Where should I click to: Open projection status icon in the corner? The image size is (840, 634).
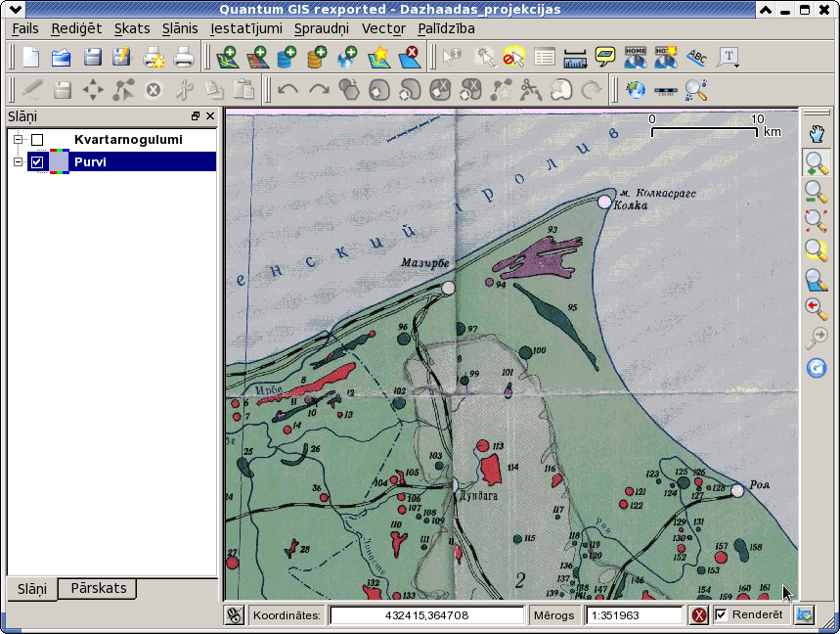[805, 615]
